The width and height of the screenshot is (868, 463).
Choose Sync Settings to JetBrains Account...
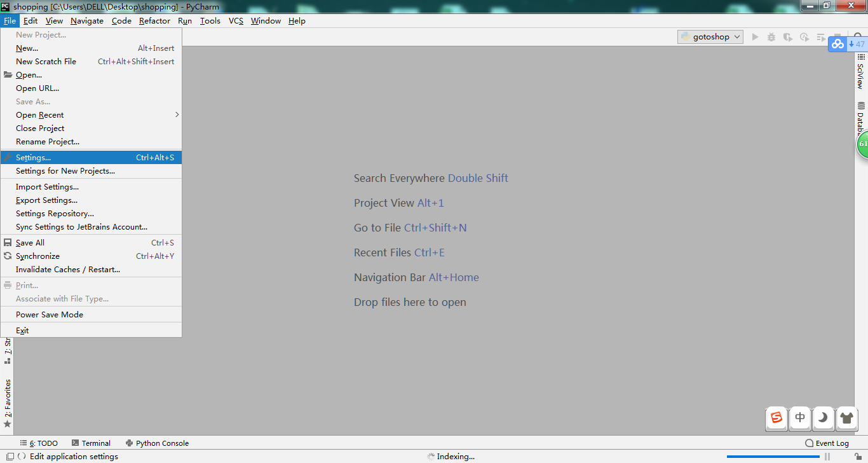[91, 227]
